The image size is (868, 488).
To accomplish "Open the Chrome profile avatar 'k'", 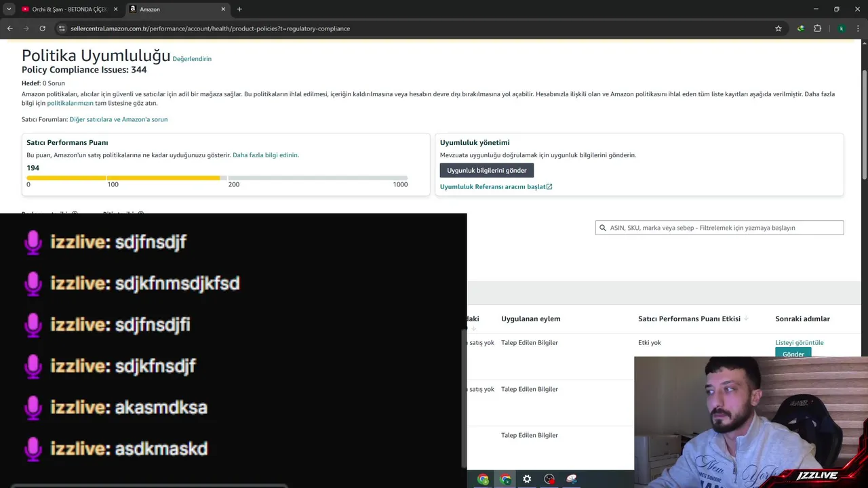I will [842, 28].
